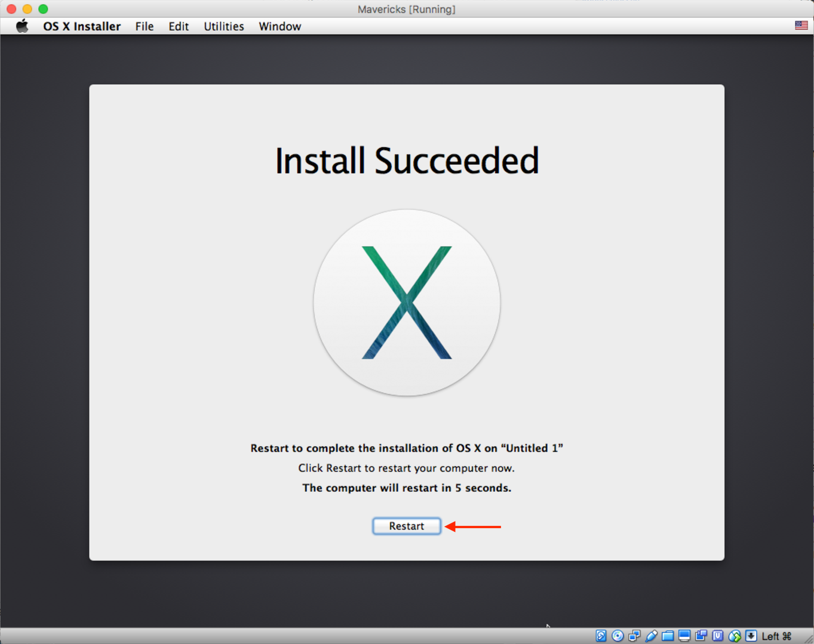Click the optical disc drive icon
The width and height of the screenshot is (814, 644).
(x=618, y=636)
